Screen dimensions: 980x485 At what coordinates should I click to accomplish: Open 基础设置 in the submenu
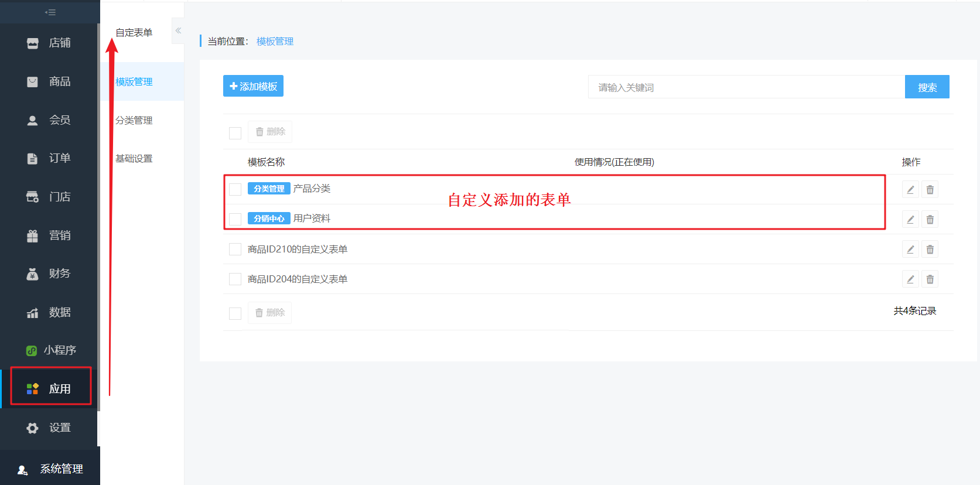(134, 159)
